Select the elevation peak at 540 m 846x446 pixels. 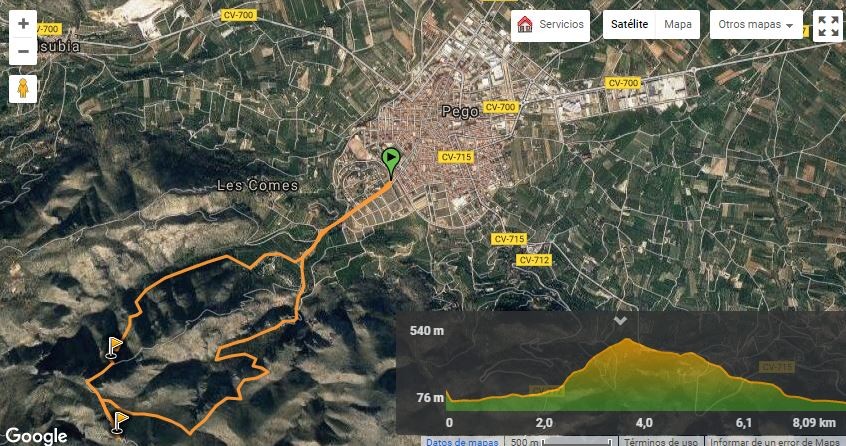pos(626,340)
